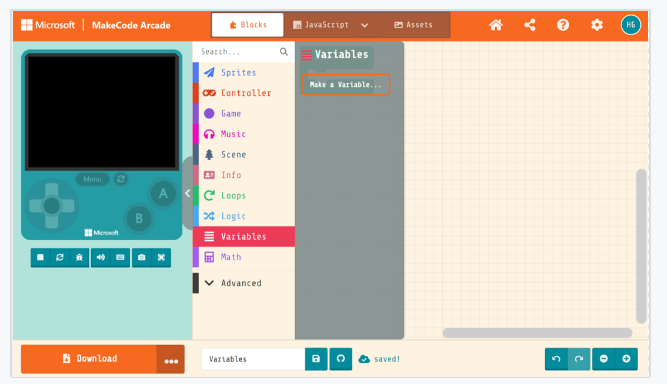Click the simulator directional pad
Image resolution: width=667 pixels, height=384 pixels.
click(x=51, y=206)
